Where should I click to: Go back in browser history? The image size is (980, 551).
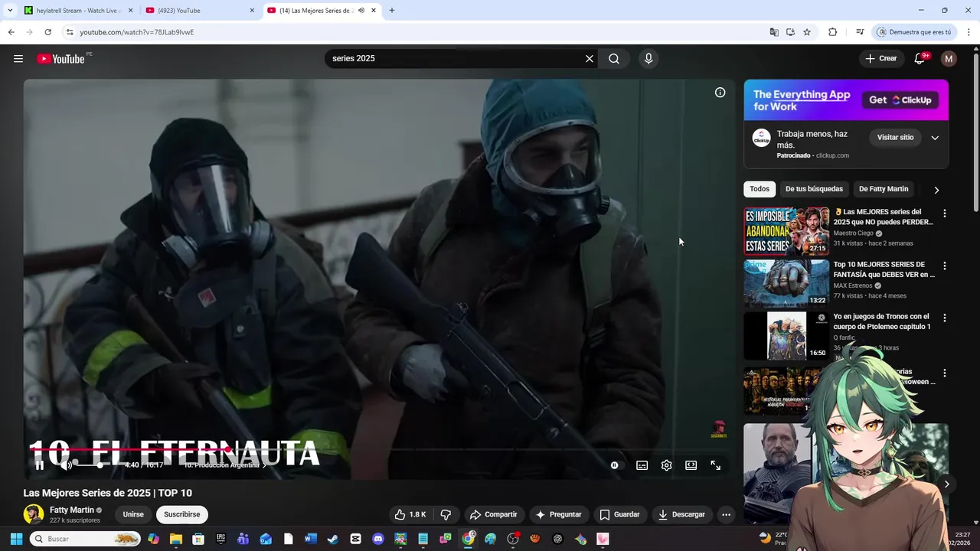(x=11, y=32)
